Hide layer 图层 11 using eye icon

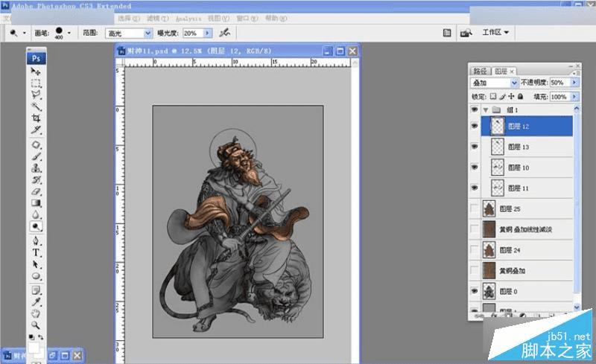(x=475, y=189)
